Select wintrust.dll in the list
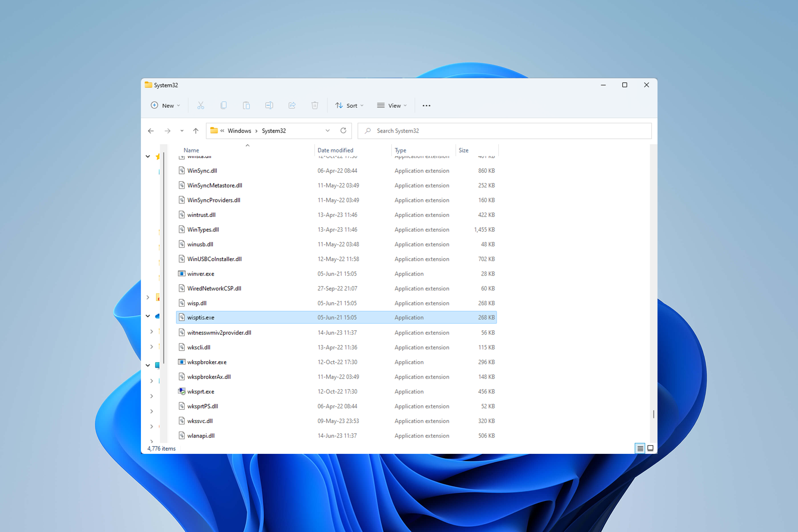The image size is (798, 532). click(337, 215)
